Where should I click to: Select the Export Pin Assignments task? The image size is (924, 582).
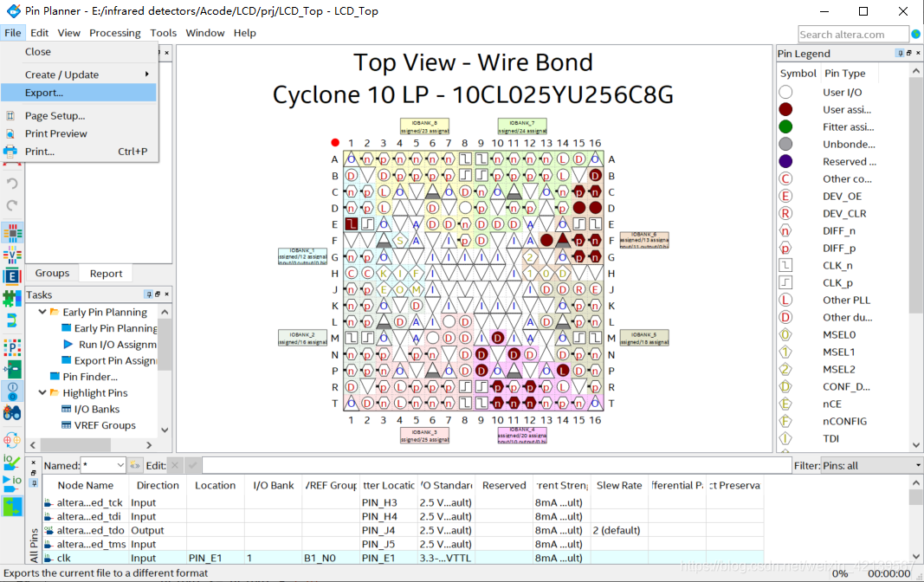coord(115,360)
